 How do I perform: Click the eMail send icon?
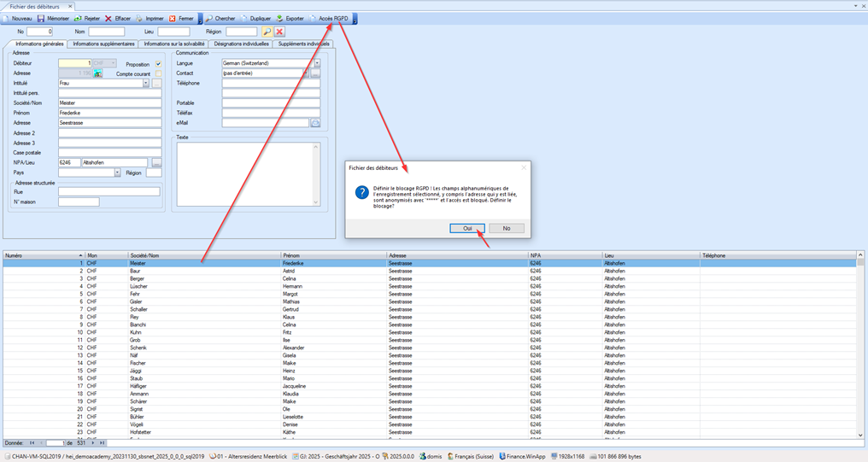(x=314, y=123)
